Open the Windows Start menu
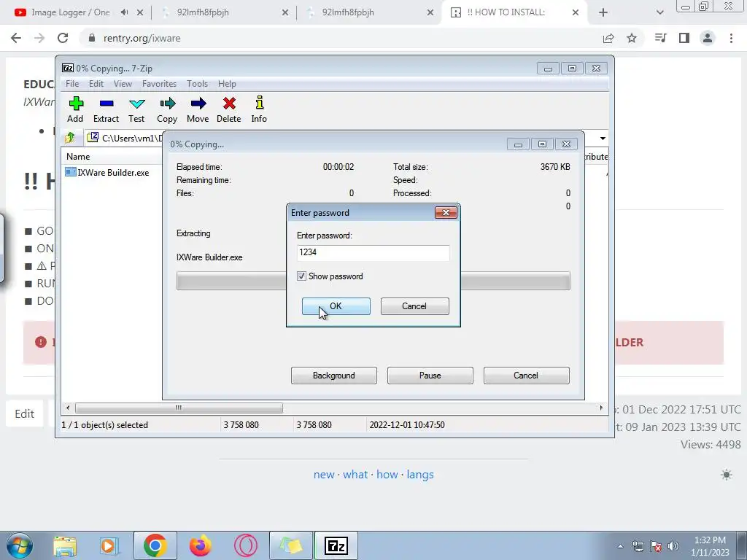This screenshot has height=560, width=747. (x=20, y=545)
